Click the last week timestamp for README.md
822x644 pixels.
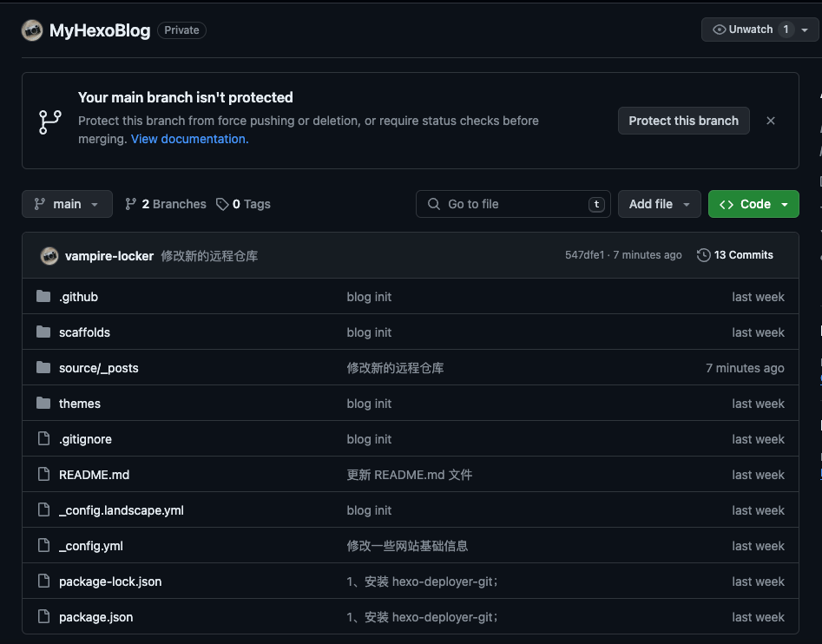pyautogui.click(x=758, y=475)
